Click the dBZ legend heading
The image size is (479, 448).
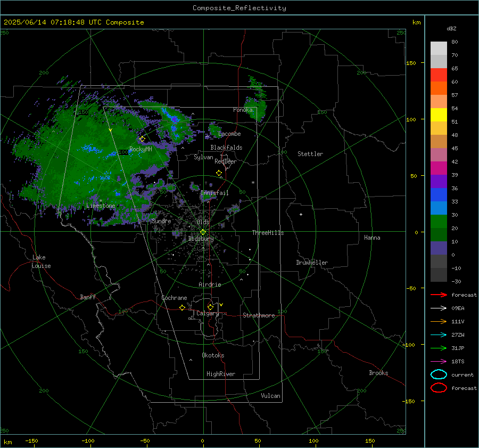point(451,29)
